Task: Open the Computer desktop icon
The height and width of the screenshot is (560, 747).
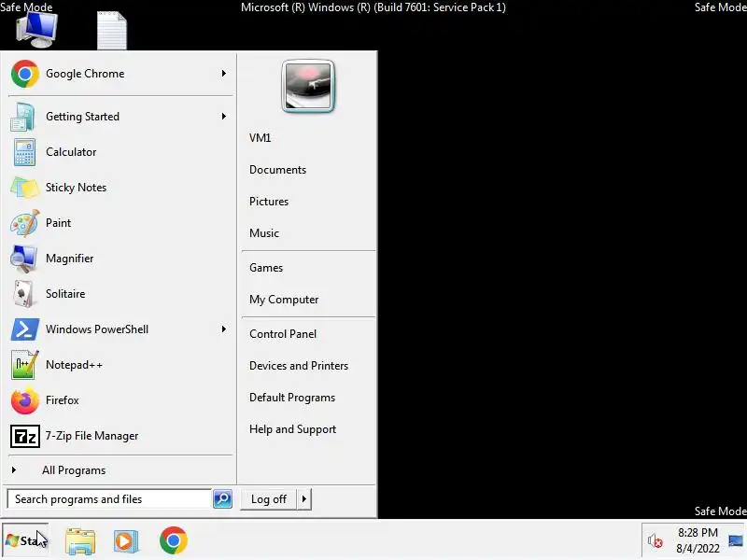Action: pyautogui.click(x=36, y=29)
